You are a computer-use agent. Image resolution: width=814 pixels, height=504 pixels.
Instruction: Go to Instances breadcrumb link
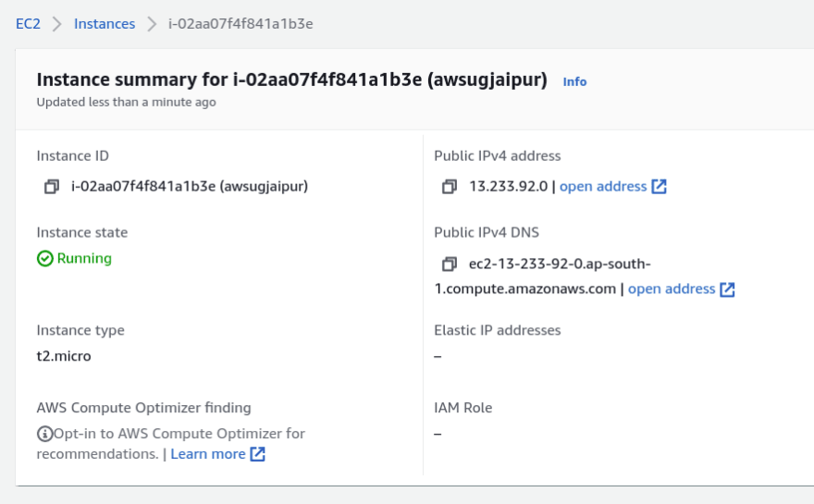point(105,24)
